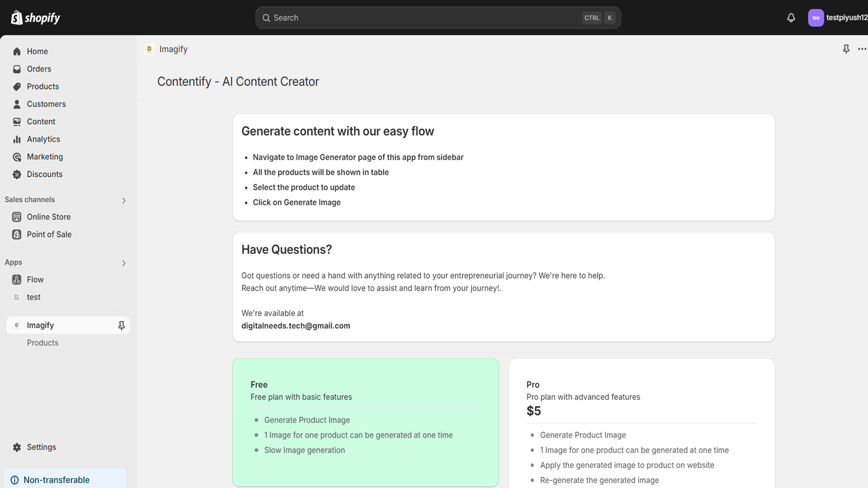
Task: Click inside the Search field
Action: point(438,17)
